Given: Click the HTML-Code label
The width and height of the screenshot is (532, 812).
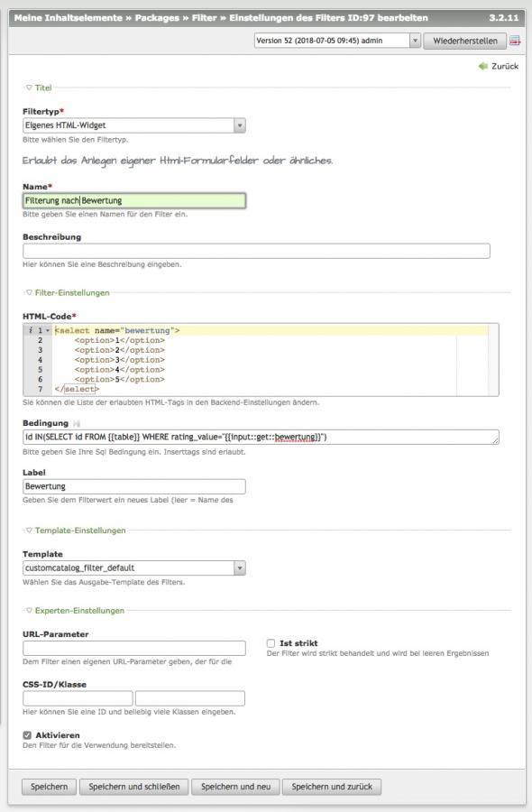Looking at the screenshot, I should [x=50, y=317].
